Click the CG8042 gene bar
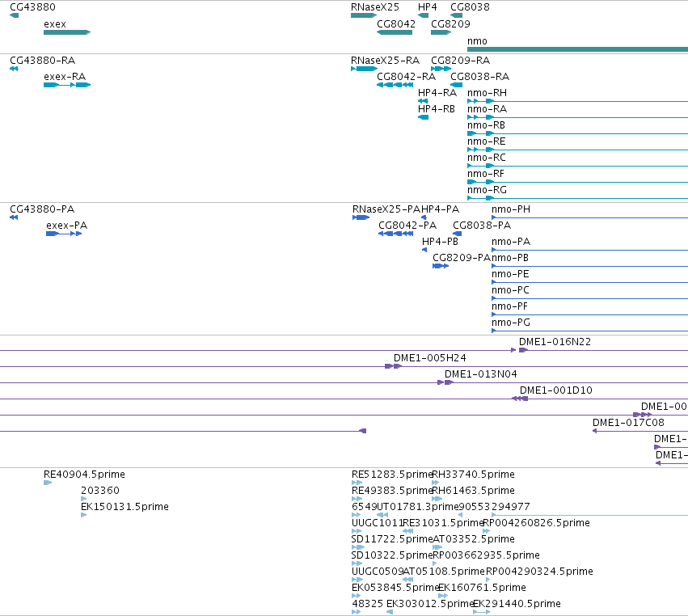The width and height of the screenshot is (688, 616). point(395,32)
